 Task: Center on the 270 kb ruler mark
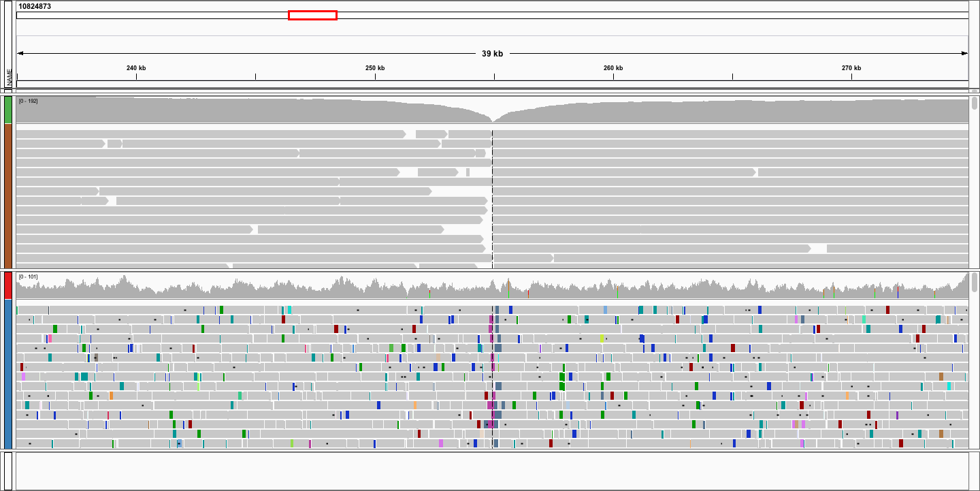point(851,68)
